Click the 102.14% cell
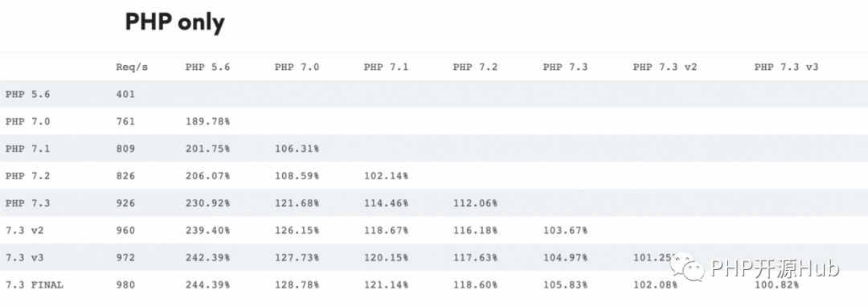 [386, 176]
